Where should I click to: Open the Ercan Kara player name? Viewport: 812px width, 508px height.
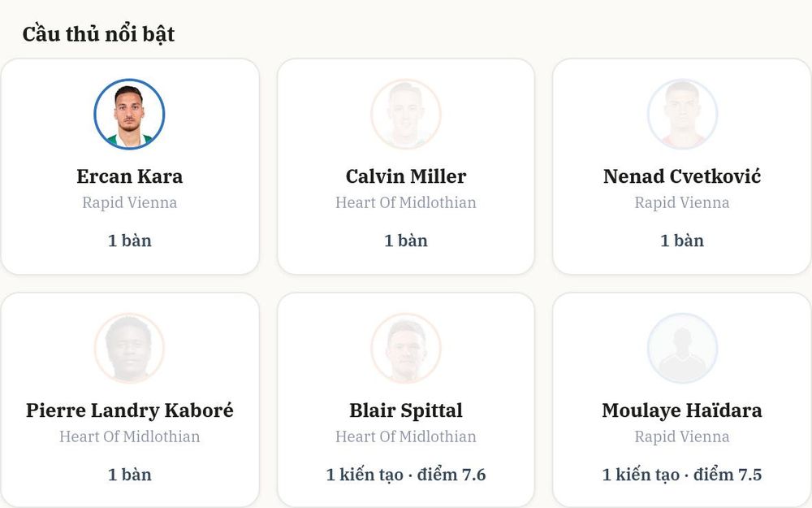click(129, 176)
